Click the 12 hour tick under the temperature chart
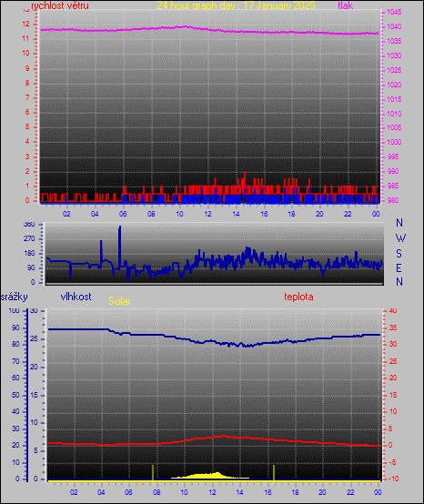Image resolution: width=424 pixels, height=504 pixels. pos(212,492)
